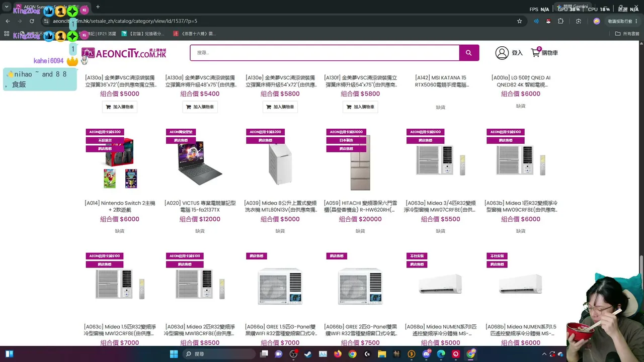Open the A068b Midea split AC image
Image resolution: width=644 pixels, height=362 pixels.
pos(521,284)
